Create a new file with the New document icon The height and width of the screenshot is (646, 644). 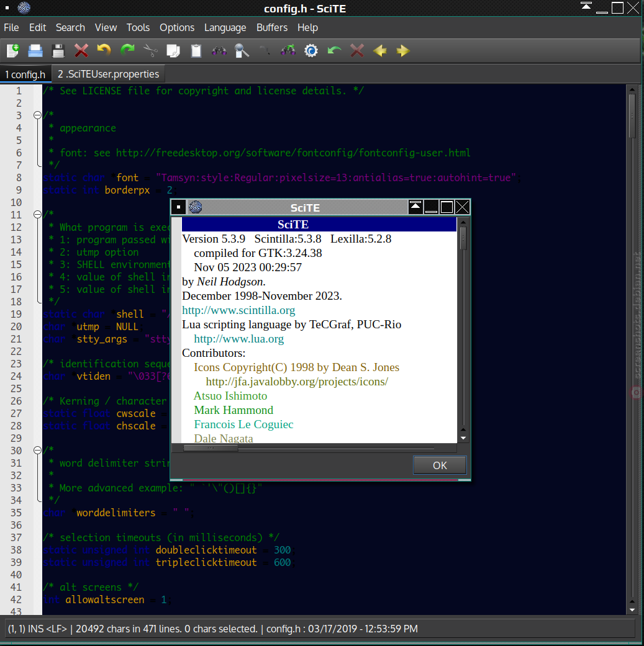13,51
